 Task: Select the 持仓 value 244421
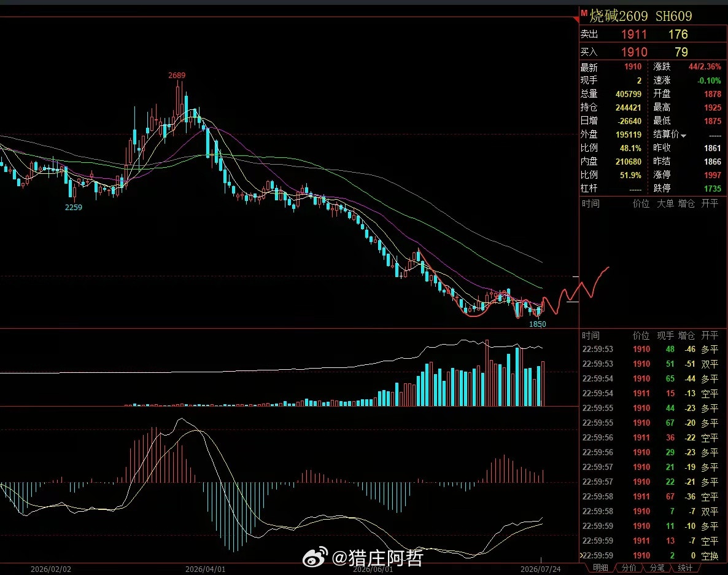click(628, 108)
